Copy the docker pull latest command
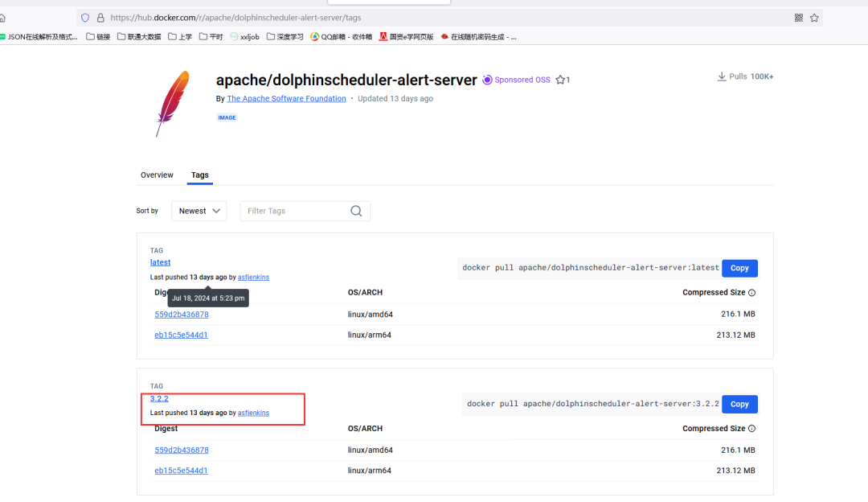The image size is (868, 502). tap(739, 268)
